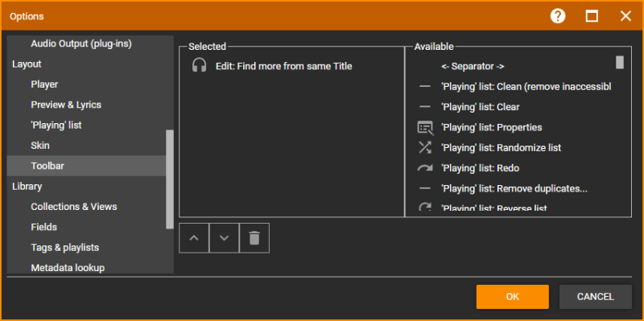Click the Reverse list circular arrow icon
The image size is (644, 321).
[x=425, y=207]
